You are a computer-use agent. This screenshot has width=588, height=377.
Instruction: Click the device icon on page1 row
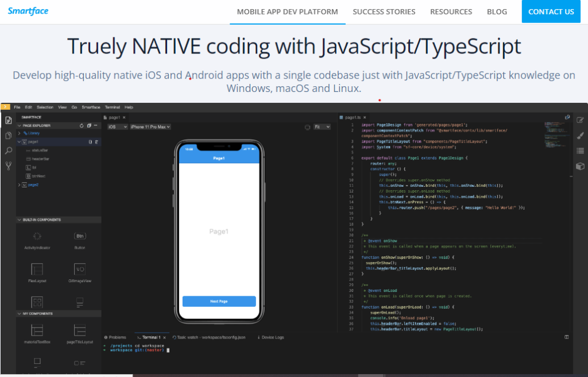(90, 142)
